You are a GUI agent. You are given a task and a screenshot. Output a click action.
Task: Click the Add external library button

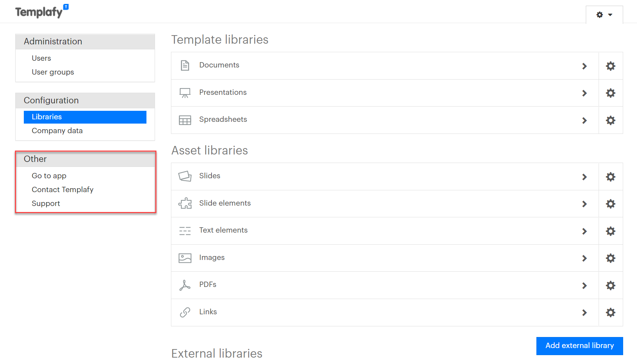tap(579, 346)
